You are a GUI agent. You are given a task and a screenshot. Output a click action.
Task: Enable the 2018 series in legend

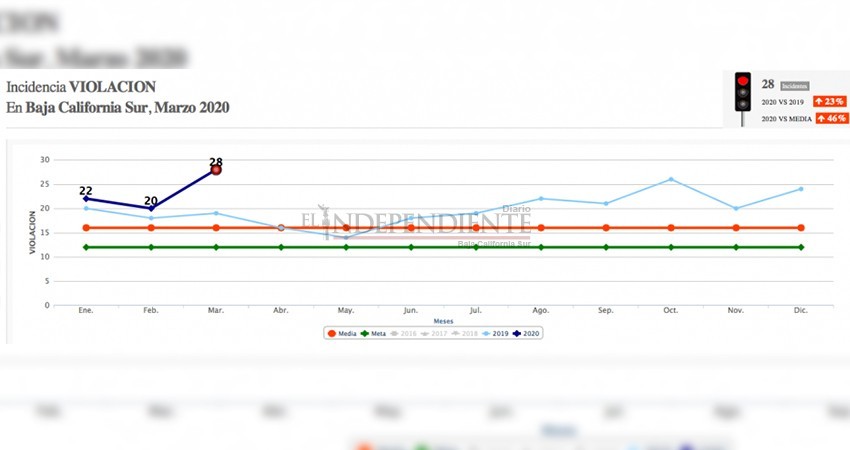[466, 333]
